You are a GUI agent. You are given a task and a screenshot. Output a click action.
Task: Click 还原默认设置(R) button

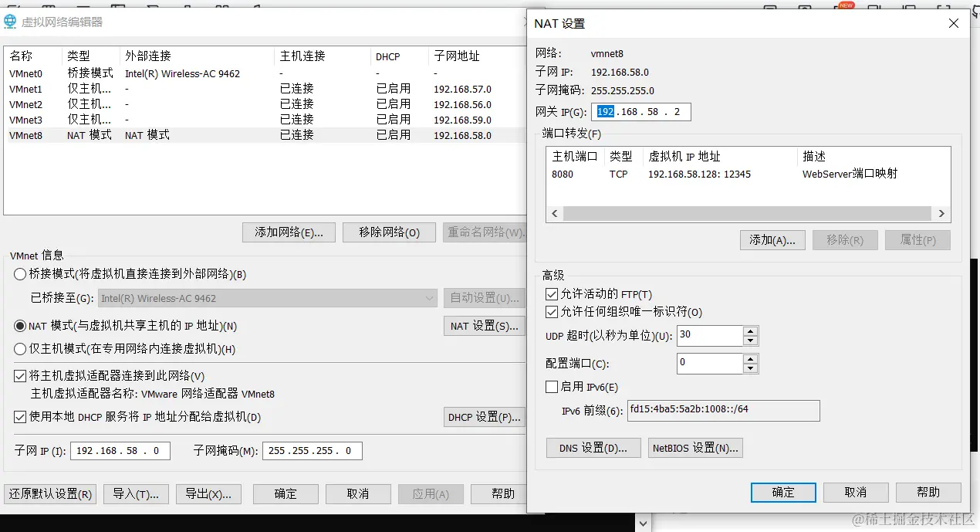50,494
